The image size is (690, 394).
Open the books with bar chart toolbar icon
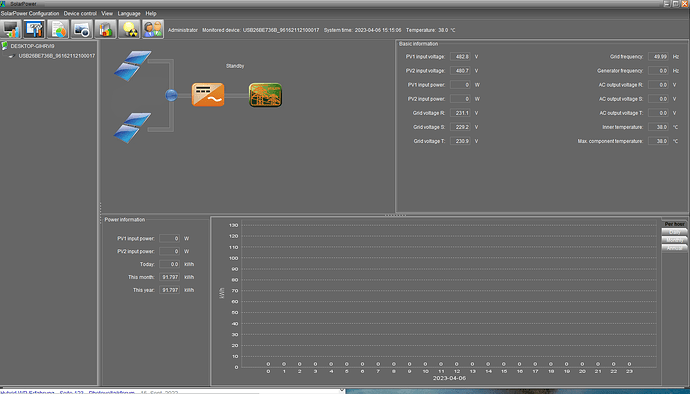coord(106,29)
